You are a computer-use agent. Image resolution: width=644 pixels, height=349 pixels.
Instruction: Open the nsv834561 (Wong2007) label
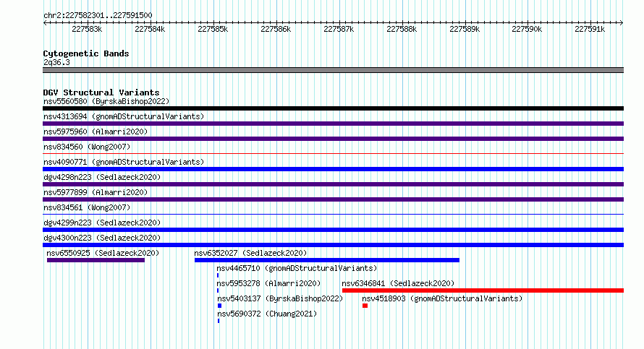coord(87,207)
